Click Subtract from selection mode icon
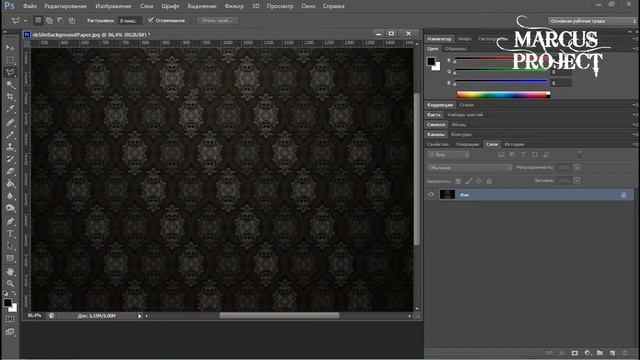Screen dimensions: 640x360 pos(60,20)
